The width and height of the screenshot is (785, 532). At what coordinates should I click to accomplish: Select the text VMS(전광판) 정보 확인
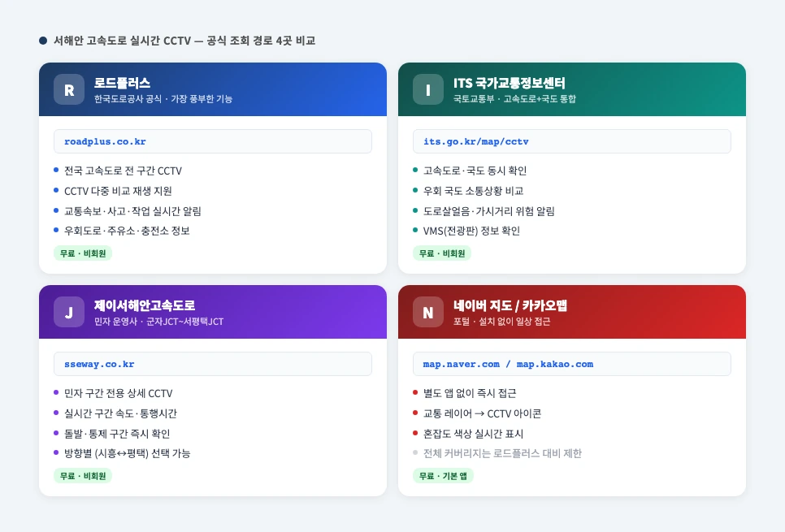[471, 231]
